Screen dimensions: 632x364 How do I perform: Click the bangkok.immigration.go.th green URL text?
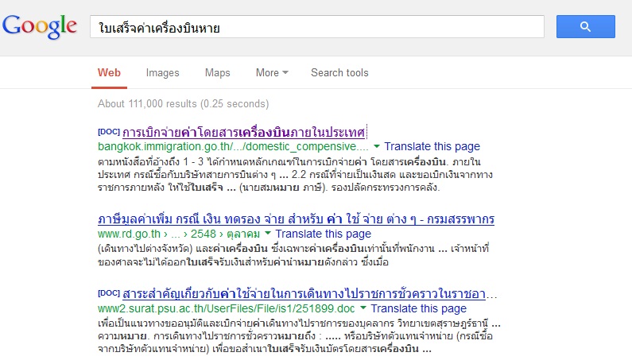[x=233, y=146]
